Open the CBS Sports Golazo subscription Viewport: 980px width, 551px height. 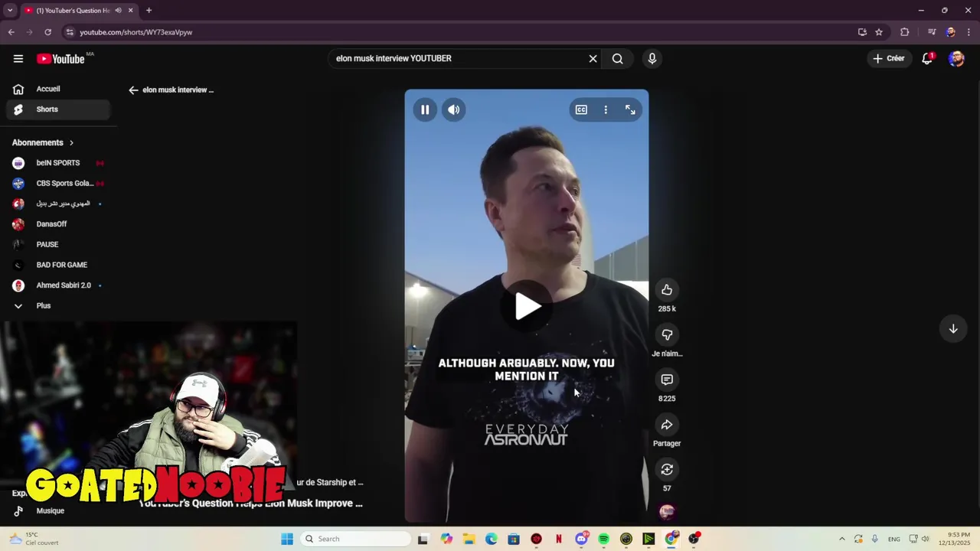coord(58,184)
